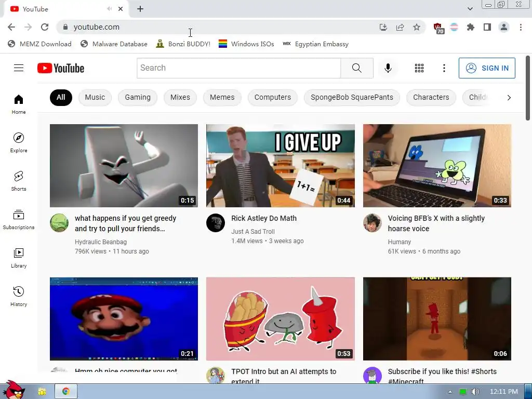Open the YouTube hamburger guide menu

[x=19, y=68]
